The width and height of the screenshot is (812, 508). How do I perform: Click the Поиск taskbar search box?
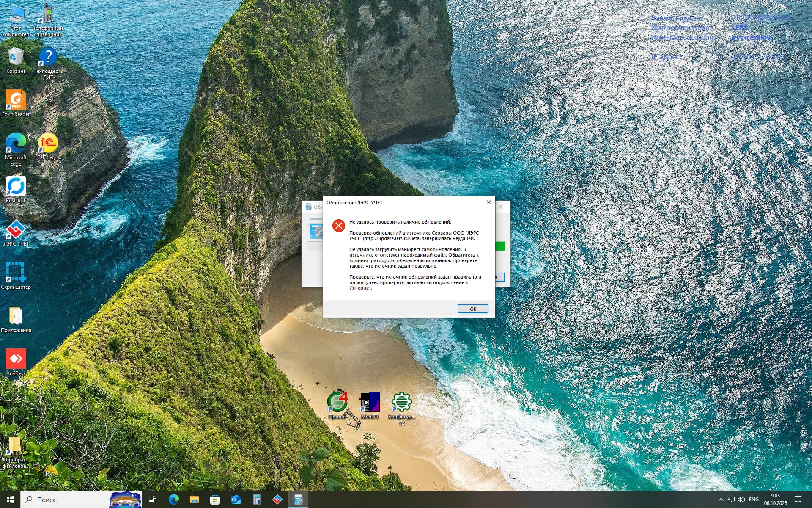(x=63, y=500)
